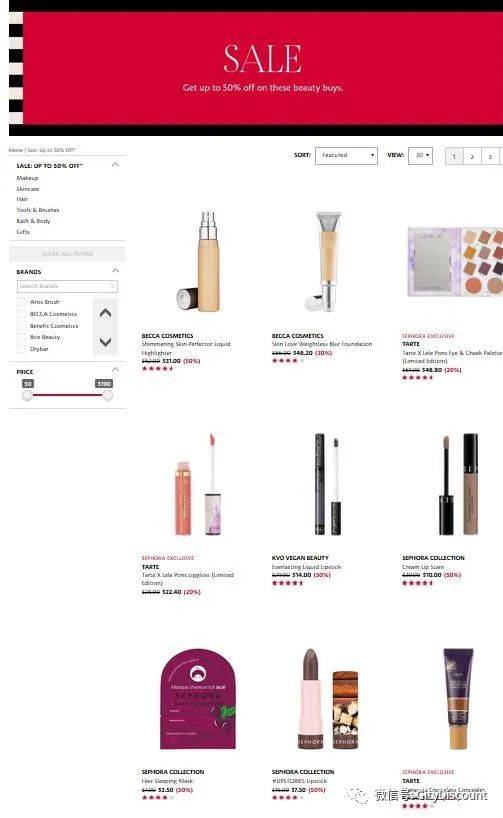
Task: Click the maximum price slider handle
Action: [x=107, y=395]
